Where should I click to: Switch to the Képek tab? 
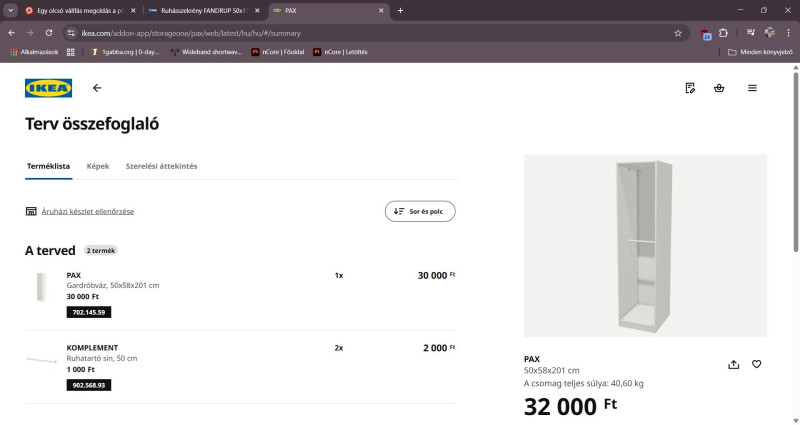[98, 166]
